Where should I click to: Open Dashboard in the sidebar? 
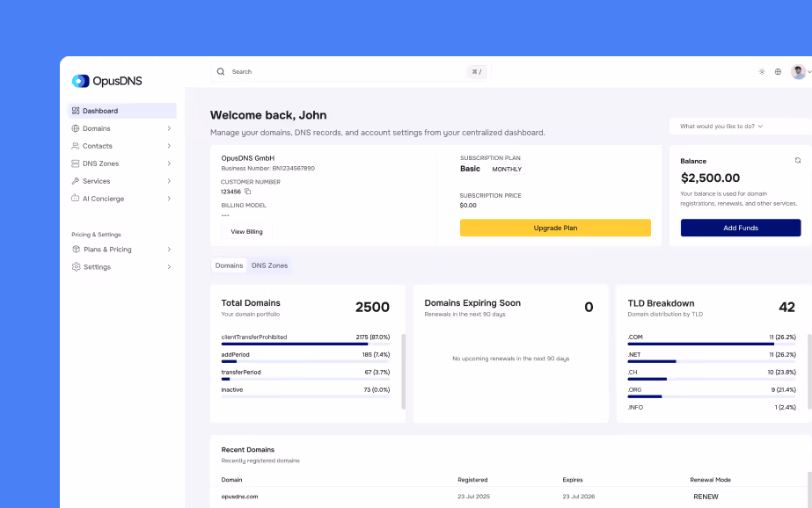tap(122, 111)
